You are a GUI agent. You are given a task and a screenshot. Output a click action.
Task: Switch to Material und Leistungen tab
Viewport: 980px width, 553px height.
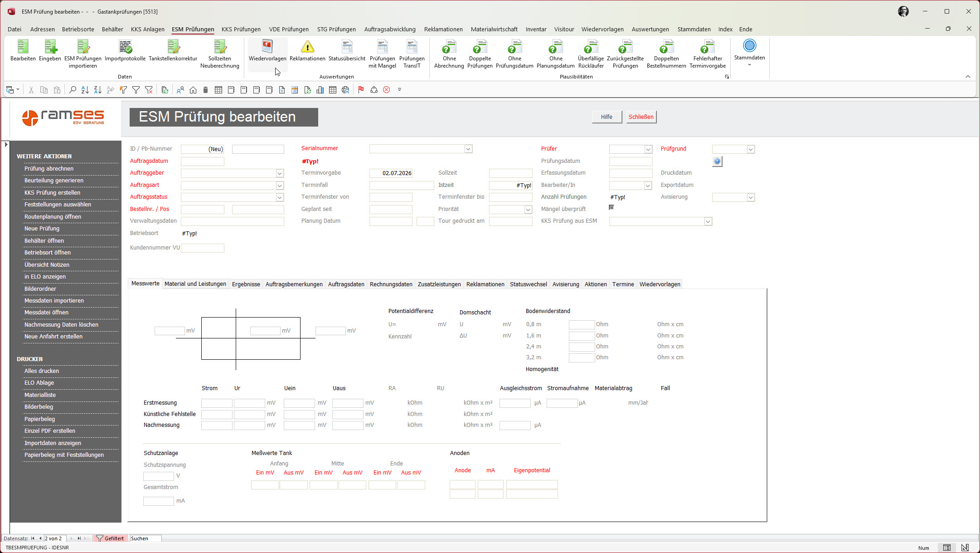(x=195, y=284)
